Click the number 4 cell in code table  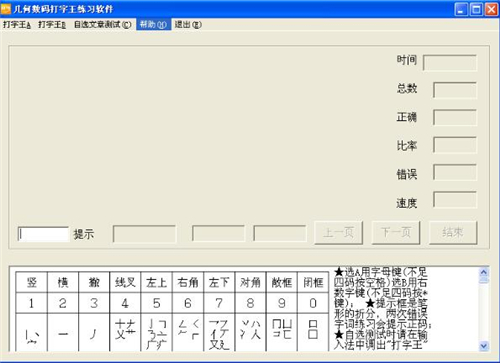click(125, 303)
